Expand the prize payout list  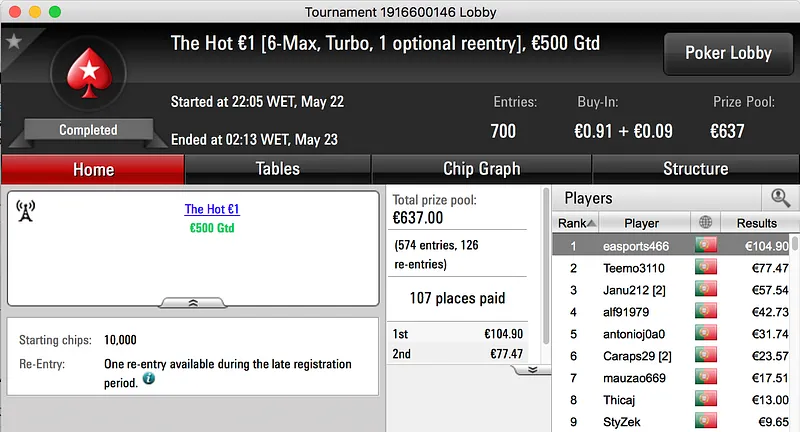pos(533,369)
